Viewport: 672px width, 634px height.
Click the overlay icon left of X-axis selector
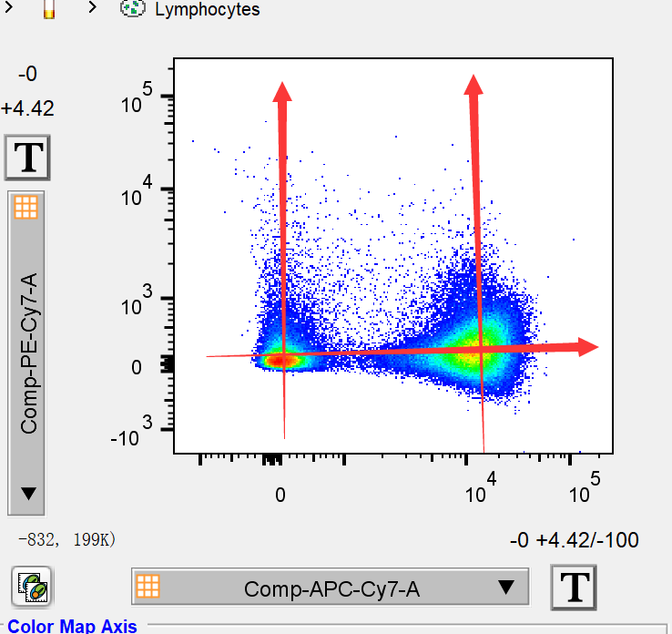point(32,588)
